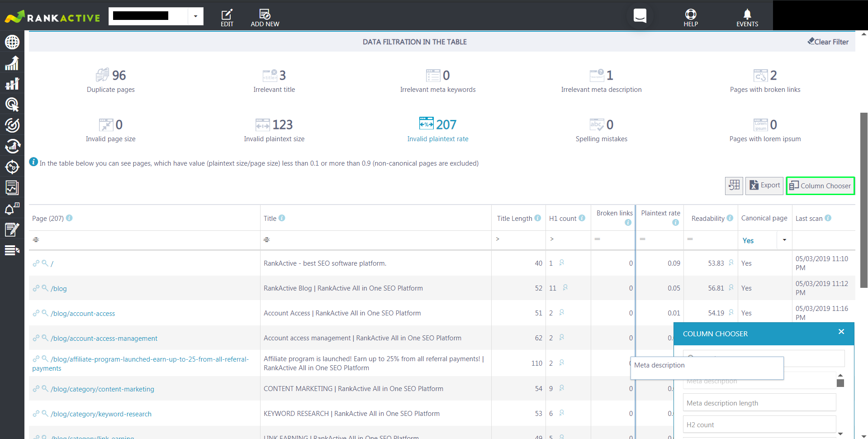This screenshot has width=868, height=439.
Task: Click the Export button
Action: click(764, 186)
